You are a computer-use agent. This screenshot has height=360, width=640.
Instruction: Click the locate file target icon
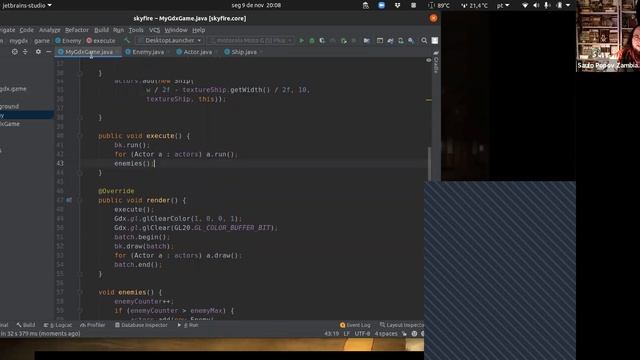point(15,52)
